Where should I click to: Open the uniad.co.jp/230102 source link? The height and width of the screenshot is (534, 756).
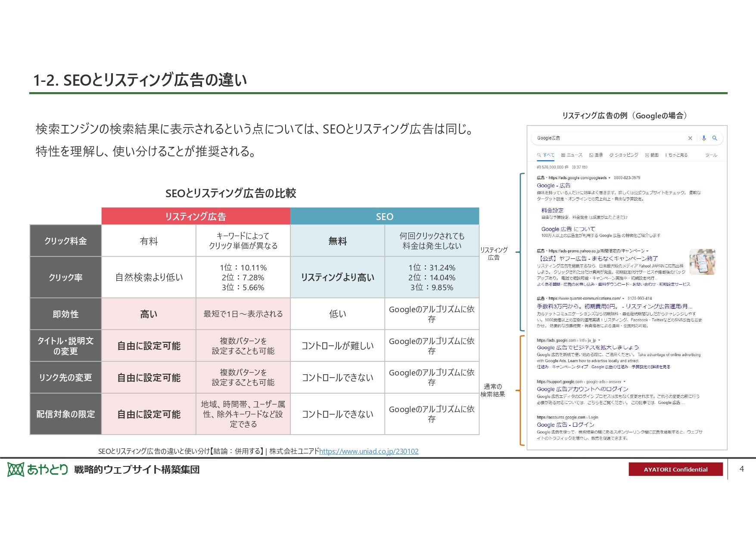pos(368,452)
